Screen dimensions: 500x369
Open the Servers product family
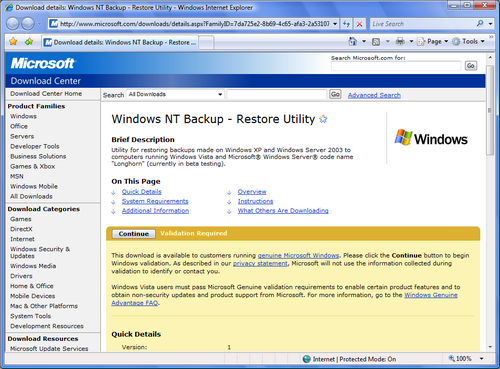pyautogui.click(x=22, y=136)
